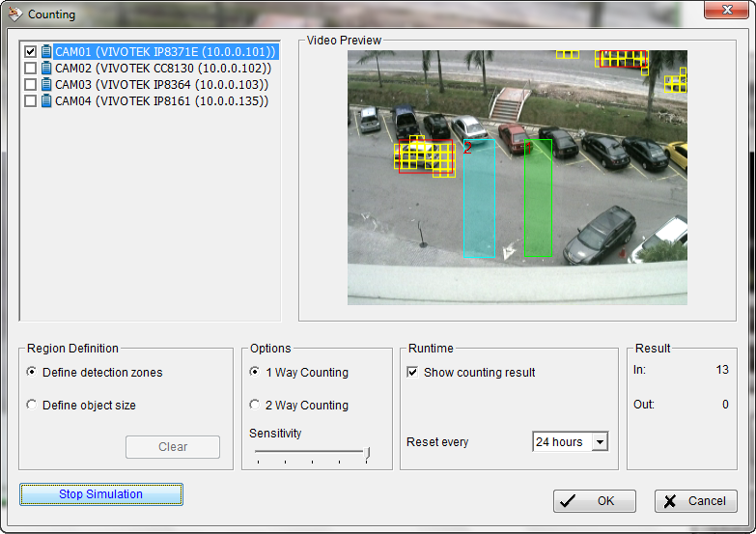Toggle Show counting result checkbox
Image resolution: width=756 pixels, height=534 pixels.
click(x=412, y=373)
